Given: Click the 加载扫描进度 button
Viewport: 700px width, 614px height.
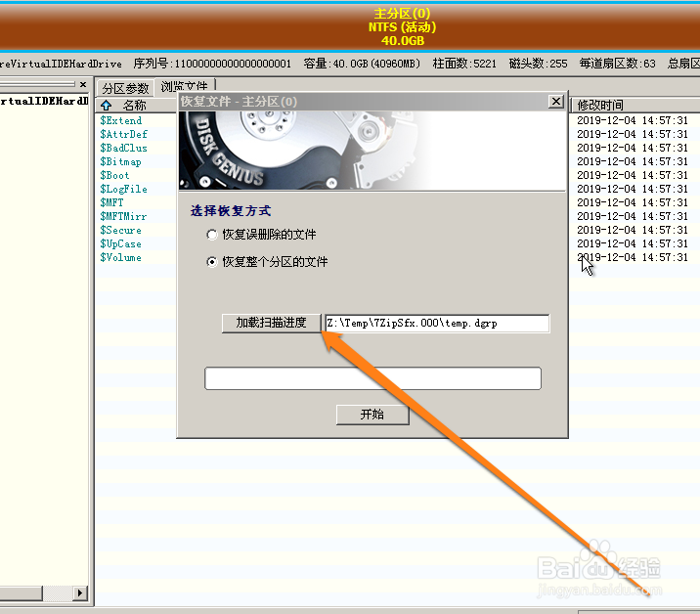Looking at the screenshot, I should click(272, 323).
